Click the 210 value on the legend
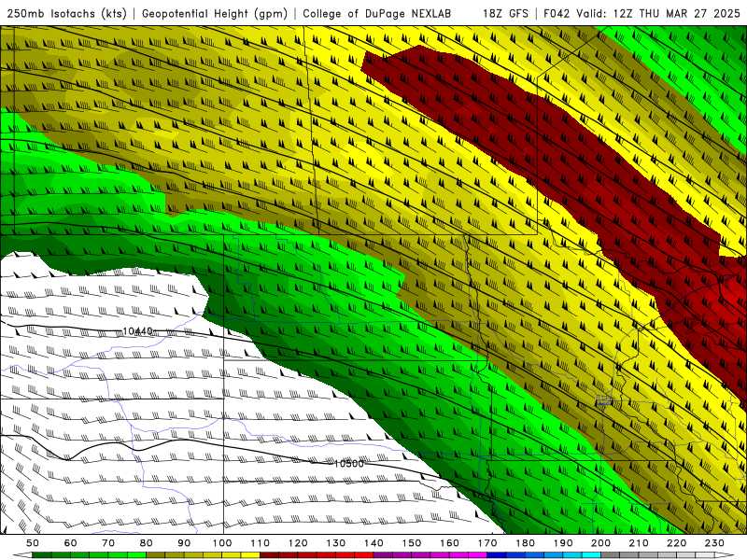The width and height of the screenshot is (747, 560). click(x=639, y=543)
